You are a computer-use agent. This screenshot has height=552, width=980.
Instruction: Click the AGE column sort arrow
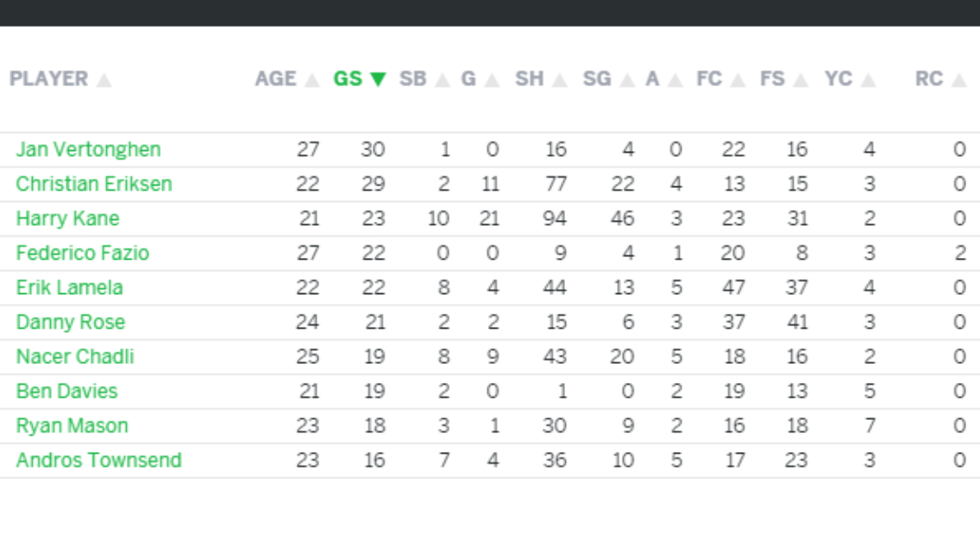312,80
